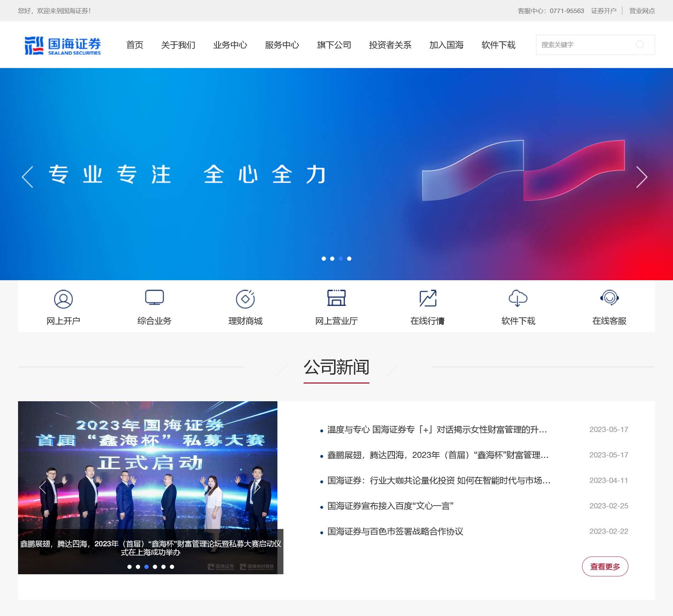This screenshot has width=673, height=616.
Task: Click the 在线行情 label
Action: tap(427, 321)
